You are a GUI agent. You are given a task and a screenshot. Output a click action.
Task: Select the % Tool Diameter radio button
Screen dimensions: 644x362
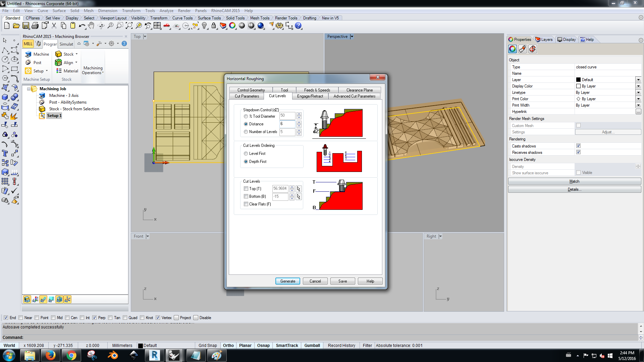[246, 116]
